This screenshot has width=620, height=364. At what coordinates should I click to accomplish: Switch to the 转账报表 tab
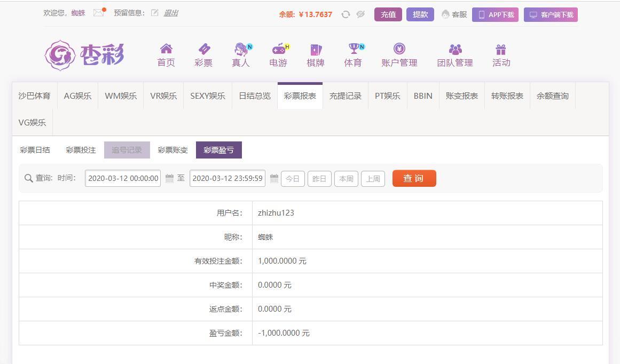coord(507,96)
